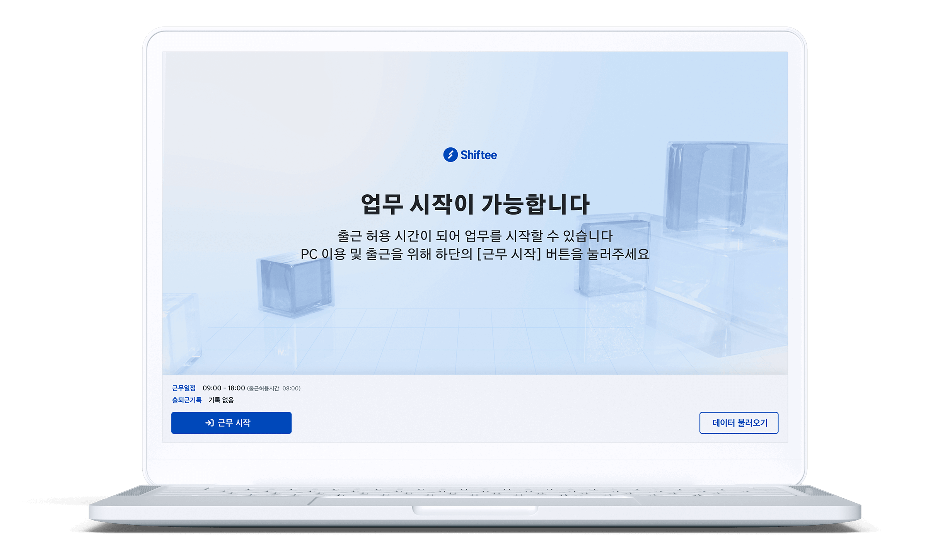Screen dimensions: 928x560
Task: Click the (출근허용시간 08:00) note
Action: click(274, 388)
